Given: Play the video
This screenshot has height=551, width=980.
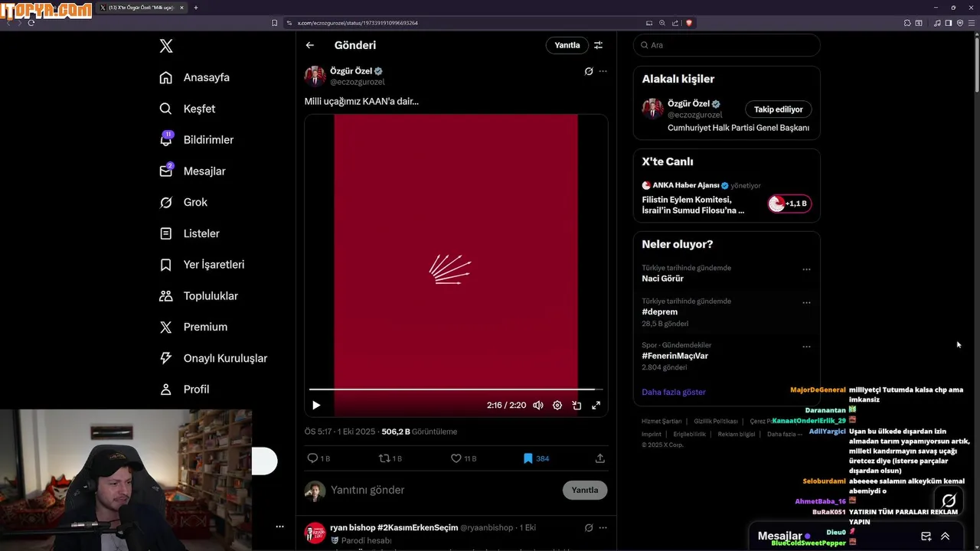Looking at the screenshot, I should coord(316,406).
